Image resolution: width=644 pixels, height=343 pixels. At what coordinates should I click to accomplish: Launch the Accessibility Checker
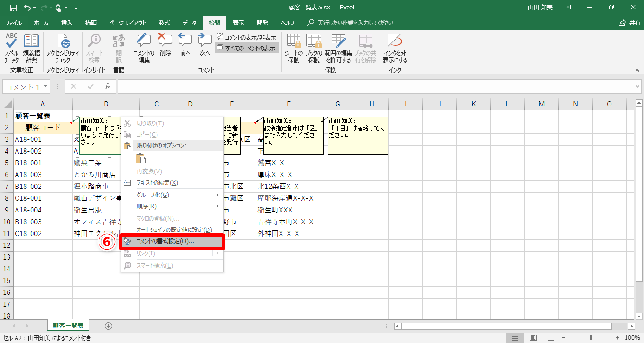(x=63, y=49)
